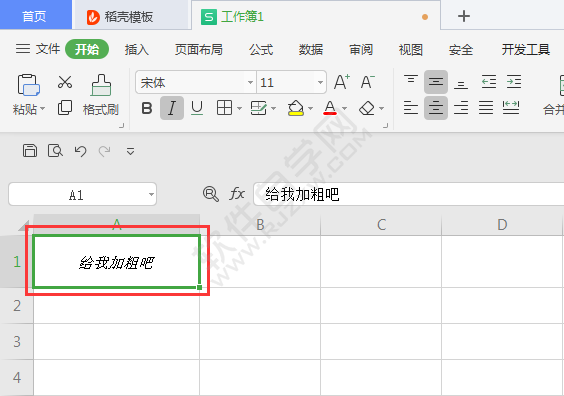Select the Format Painter brush
Image resolution: width=564 pixels, height=396 pixels.
(101, 85)
